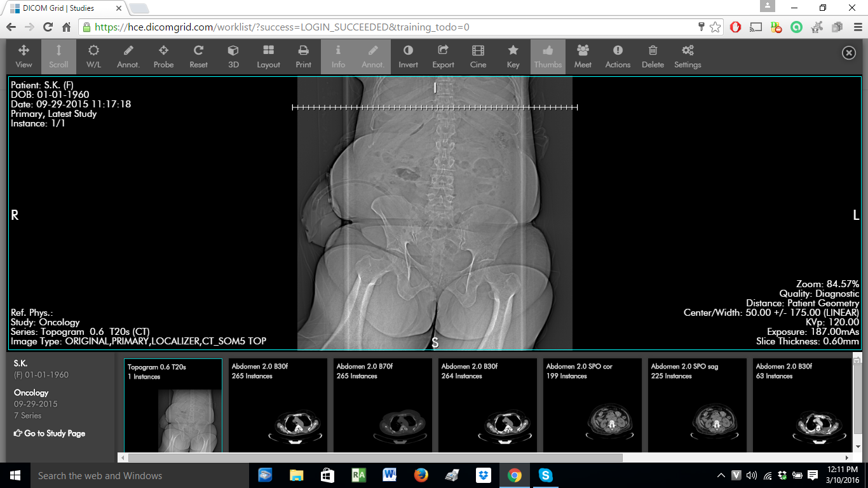This screenshot has width=868, height=488.
Task: Open Abdomen 2.0 B30f 265 Instances series
Action: point(278,405)
